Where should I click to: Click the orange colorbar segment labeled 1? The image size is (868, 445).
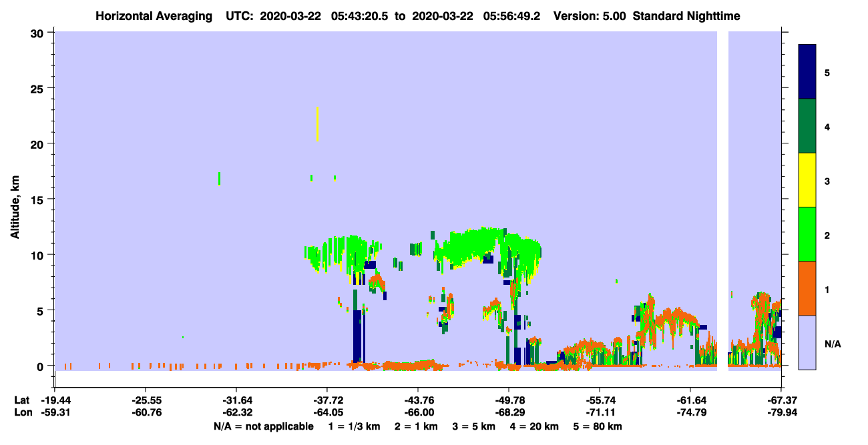(807, 288)
